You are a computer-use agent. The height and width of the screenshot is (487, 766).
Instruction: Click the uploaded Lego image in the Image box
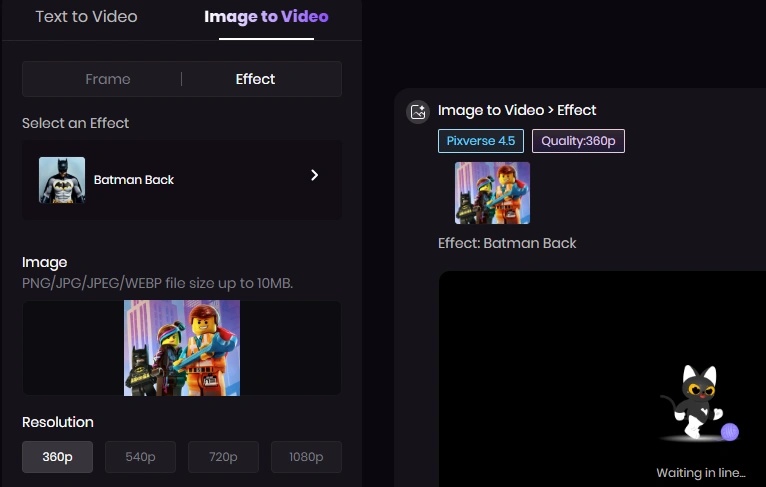tap(182, 348)
